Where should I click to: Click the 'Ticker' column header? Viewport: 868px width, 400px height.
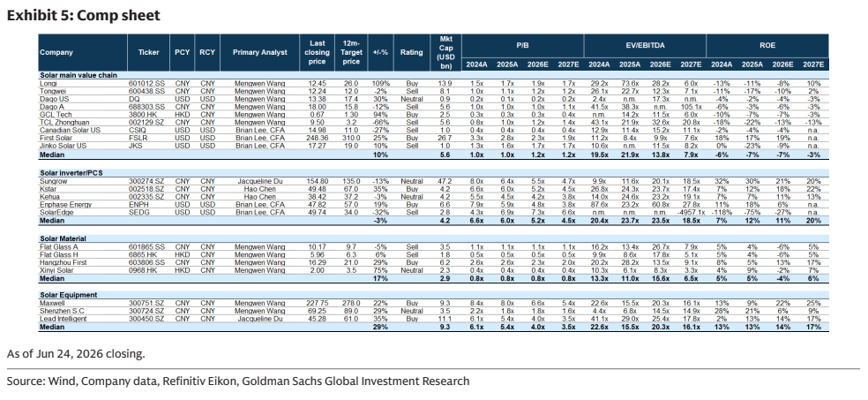148,52
